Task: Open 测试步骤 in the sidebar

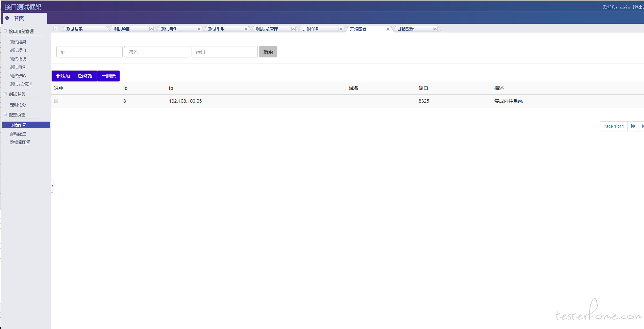Action: pos(18,76)
